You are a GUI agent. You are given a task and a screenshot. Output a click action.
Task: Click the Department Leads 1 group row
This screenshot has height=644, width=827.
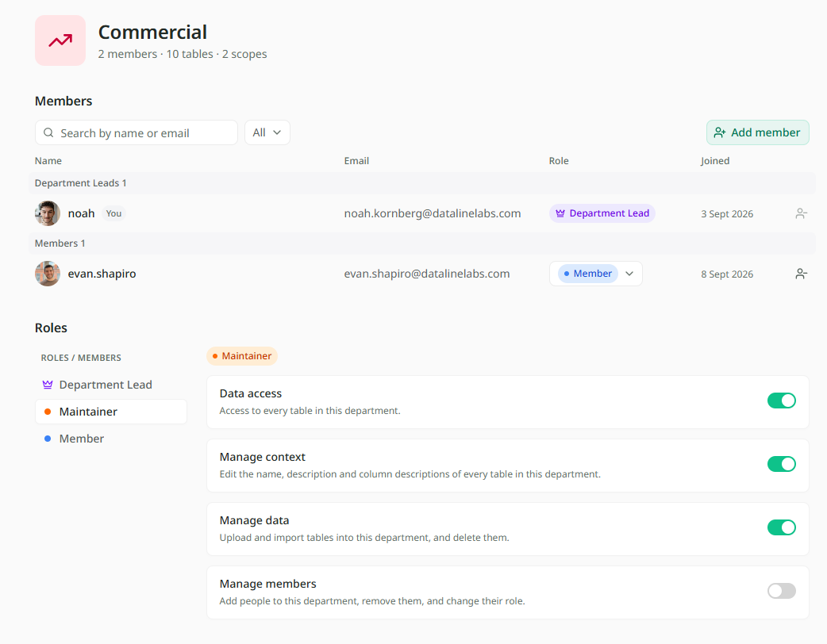(422, 183)
